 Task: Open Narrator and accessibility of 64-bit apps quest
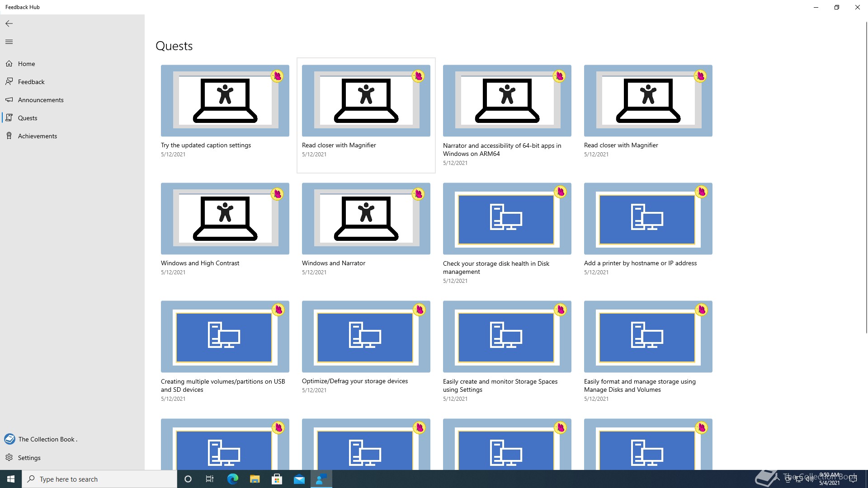[502, 150]
